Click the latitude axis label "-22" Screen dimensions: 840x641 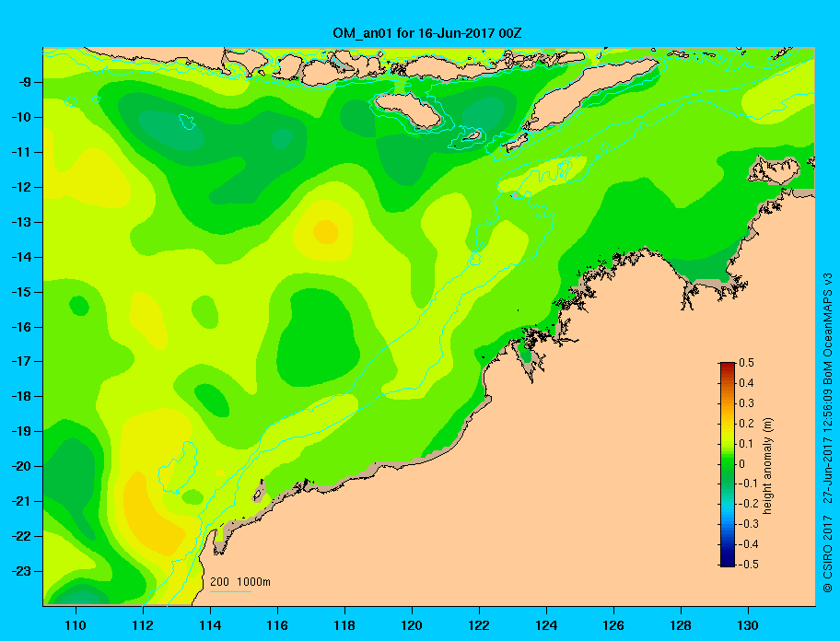20,537
